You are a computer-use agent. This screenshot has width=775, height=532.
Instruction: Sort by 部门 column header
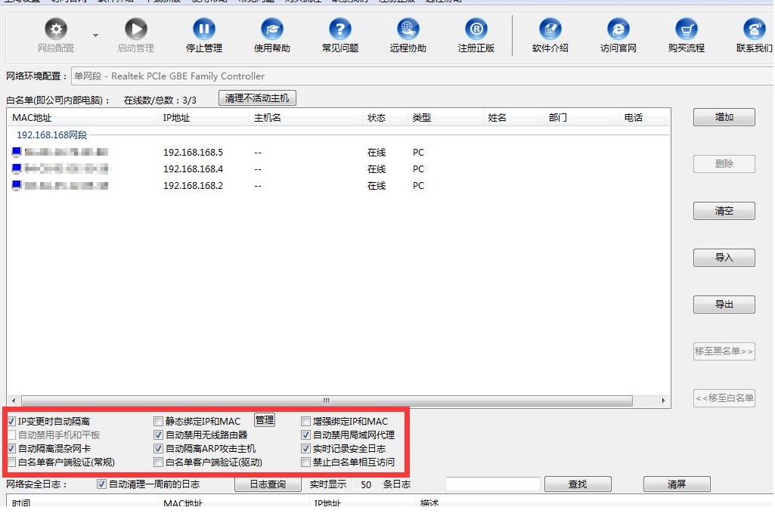click(581, 118)
